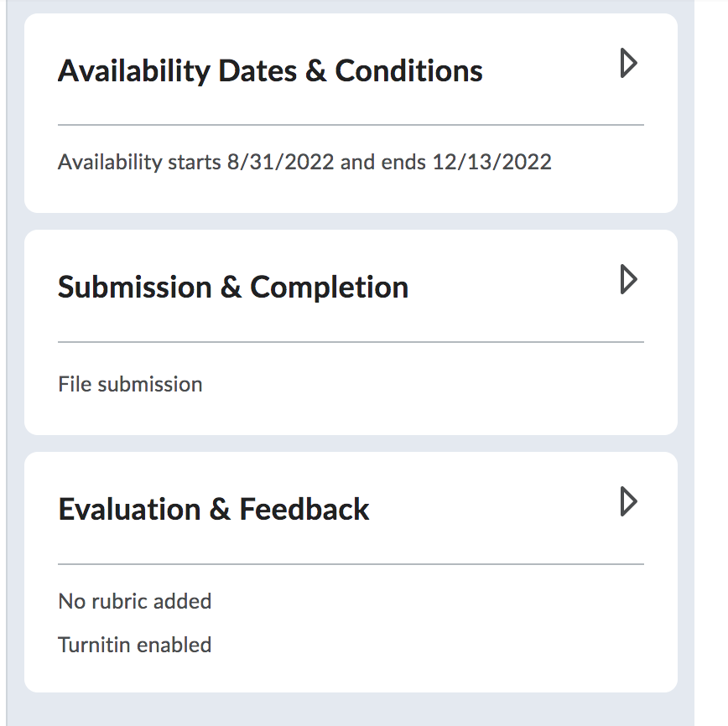Expand the Submission & Completion triangle icon
This screenshot has width=728, height=726.
click(628, 280)
